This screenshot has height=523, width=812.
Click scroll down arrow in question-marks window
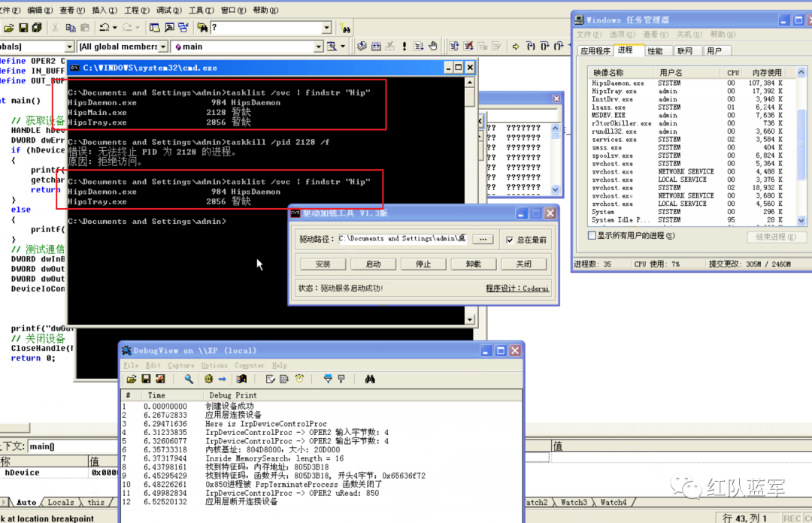tap(555, 189)
